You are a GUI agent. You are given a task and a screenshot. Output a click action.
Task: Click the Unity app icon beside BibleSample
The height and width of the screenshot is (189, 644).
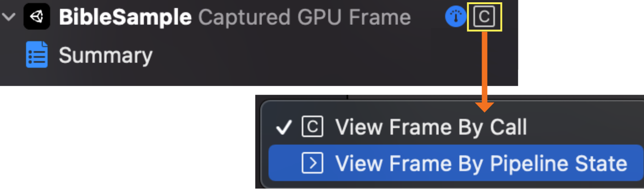pos(37,17)
